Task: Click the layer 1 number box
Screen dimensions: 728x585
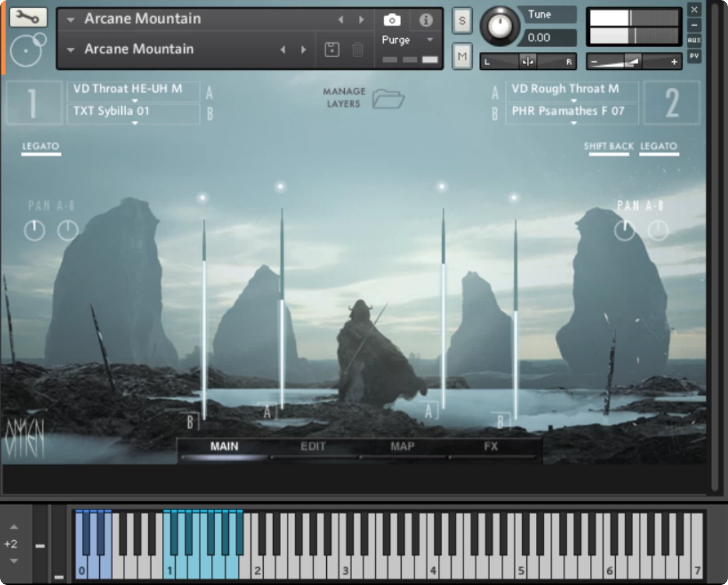Action: pos(34,102)
